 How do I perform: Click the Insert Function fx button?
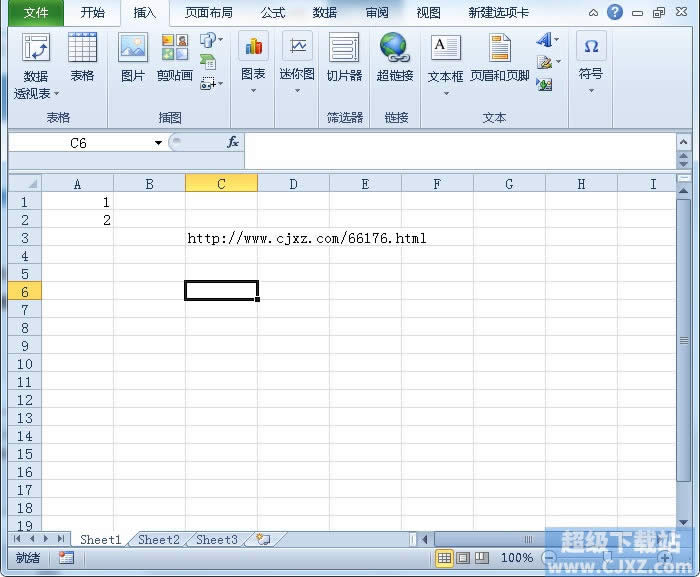tap(233, 142)
